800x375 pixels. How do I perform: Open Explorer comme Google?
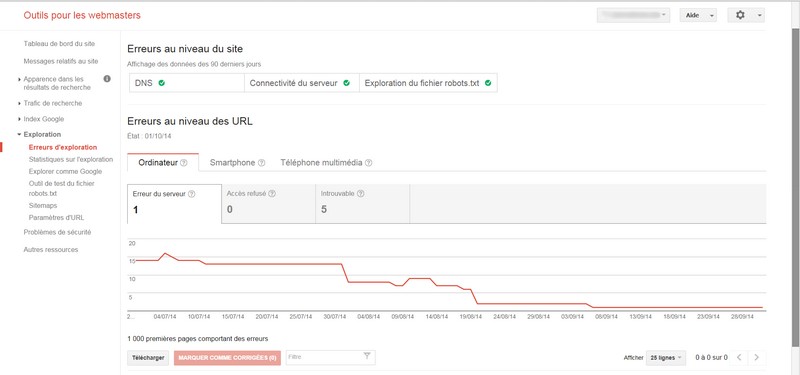click(x=65, y=171)
